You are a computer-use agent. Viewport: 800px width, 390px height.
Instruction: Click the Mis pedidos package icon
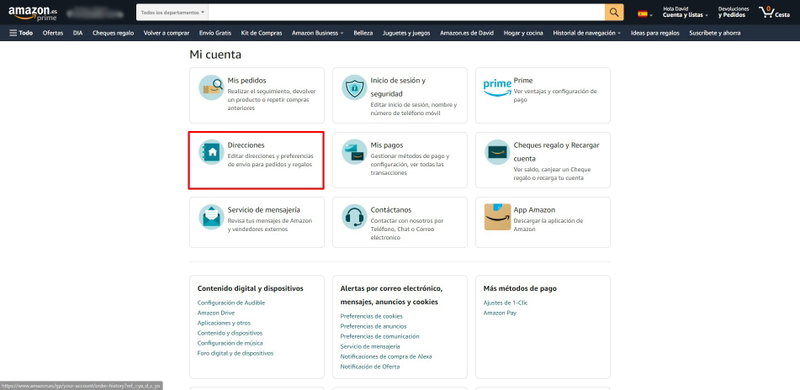(x=211, y=87)
